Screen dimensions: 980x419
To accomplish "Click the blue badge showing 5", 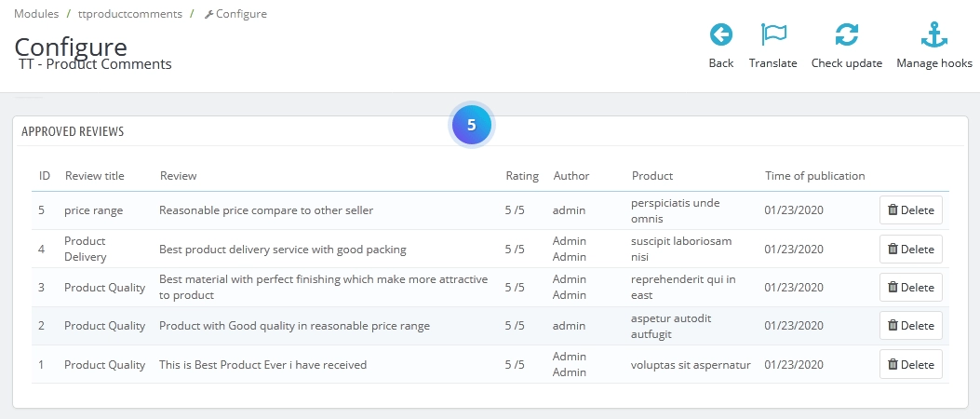I will (x=471, y=126).
